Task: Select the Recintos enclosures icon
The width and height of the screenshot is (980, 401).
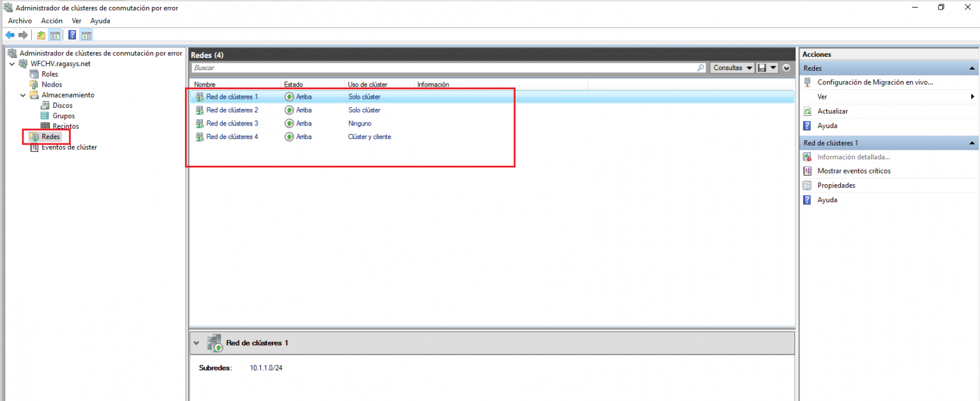Action: click(45, 126)
